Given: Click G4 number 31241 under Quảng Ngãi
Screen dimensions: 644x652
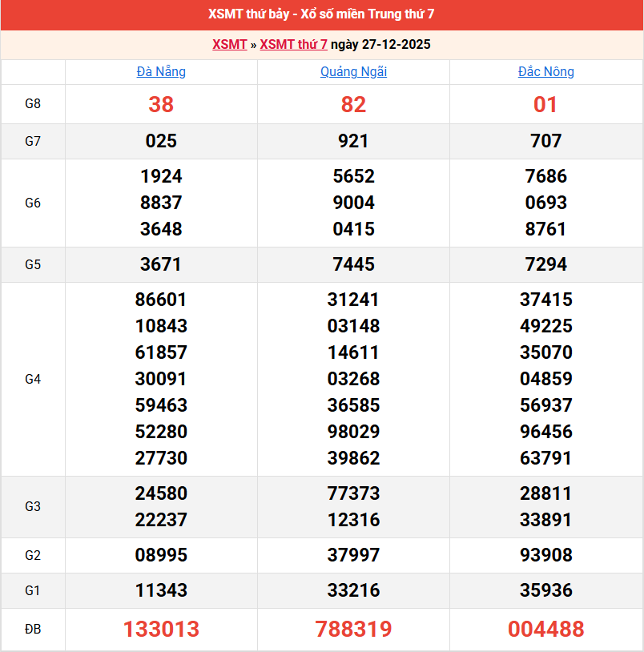Looking at the screenshot, I should point(353,300).
